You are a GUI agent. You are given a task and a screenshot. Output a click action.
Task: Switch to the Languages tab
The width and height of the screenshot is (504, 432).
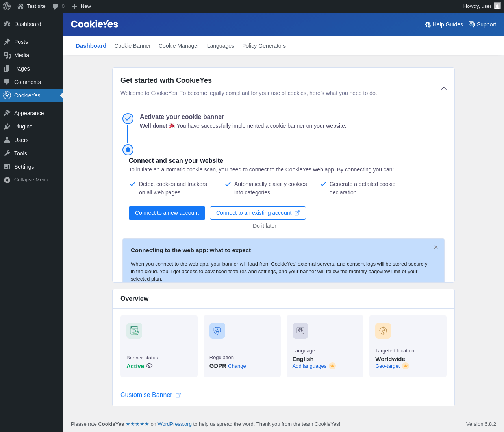tap(220, 46)
